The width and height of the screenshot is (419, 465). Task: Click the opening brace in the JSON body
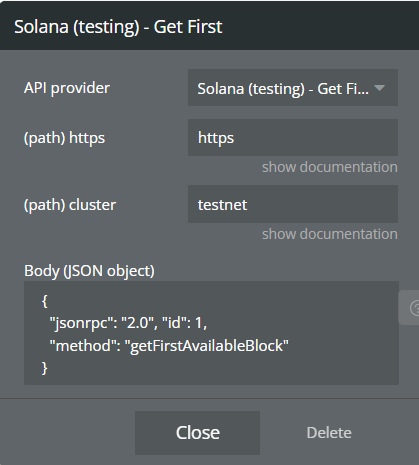[45, 301]
